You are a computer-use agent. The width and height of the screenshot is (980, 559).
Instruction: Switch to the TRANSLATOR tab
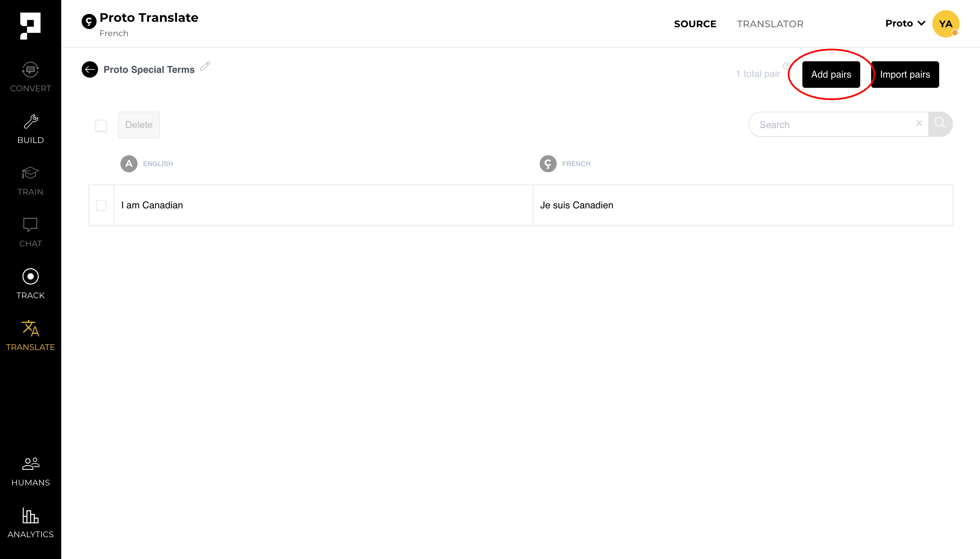(770, 24)
